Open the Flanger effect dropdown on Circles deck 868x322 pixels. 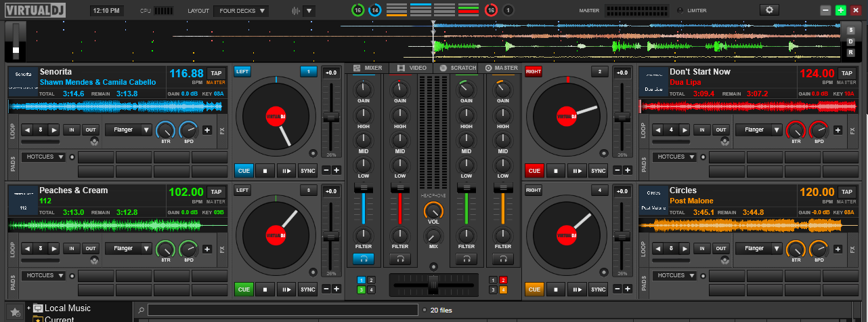coord(758,249)
